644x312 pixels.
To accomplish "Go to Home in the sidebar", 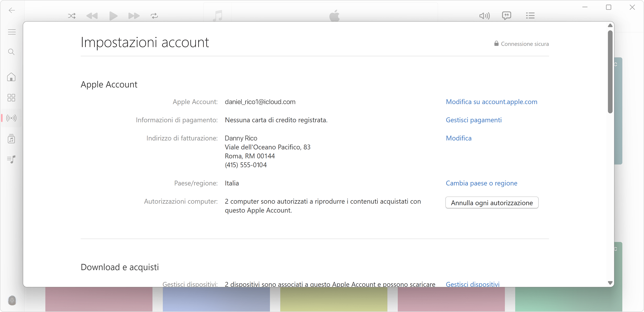I will tap(11, 77).
